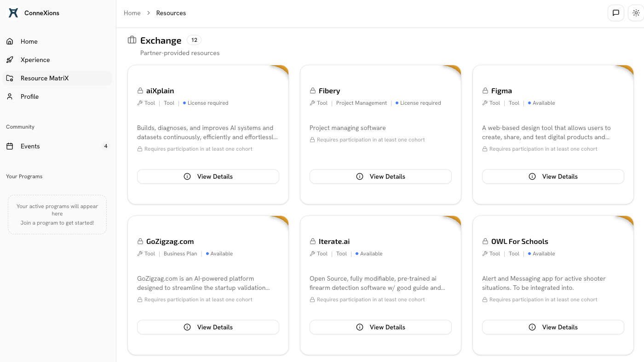644x362 pixels.
Task: Click the ConneXions brand name
Action: (x=42, y=13)
